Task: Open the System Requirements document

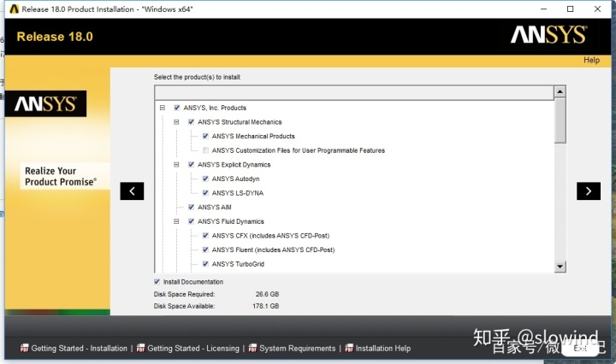Action: (298, 348)
